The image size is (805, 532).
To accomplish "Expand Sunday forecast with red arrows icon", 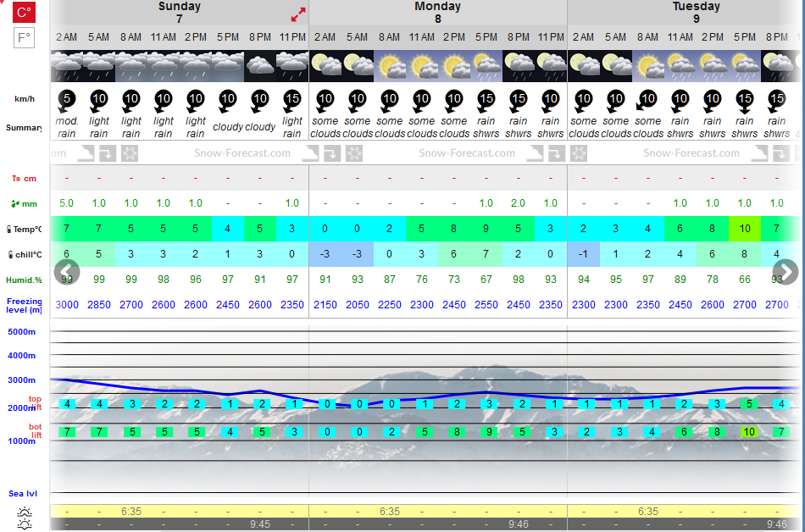I will click(x=298, y=15).
